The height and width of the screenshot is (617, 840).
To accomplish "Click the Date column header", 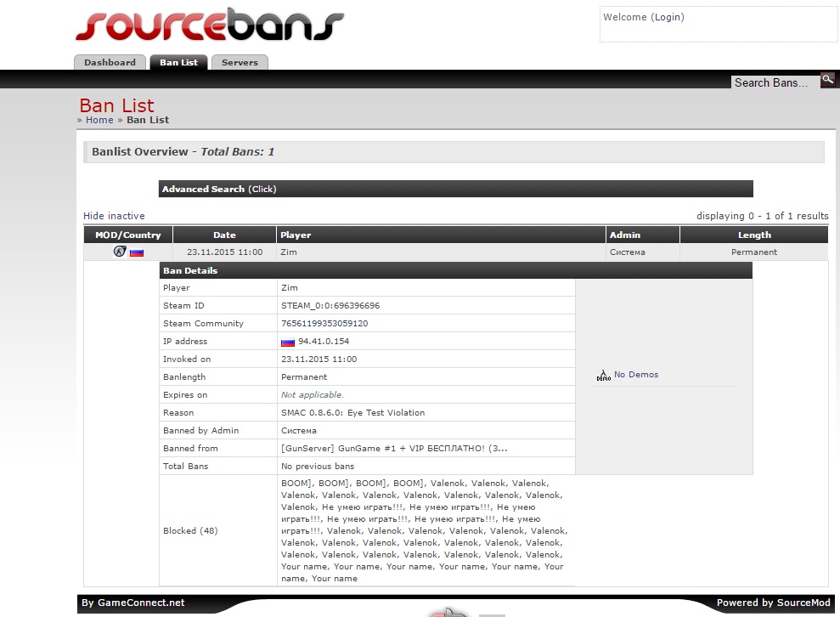I will (x=224, y=235).
